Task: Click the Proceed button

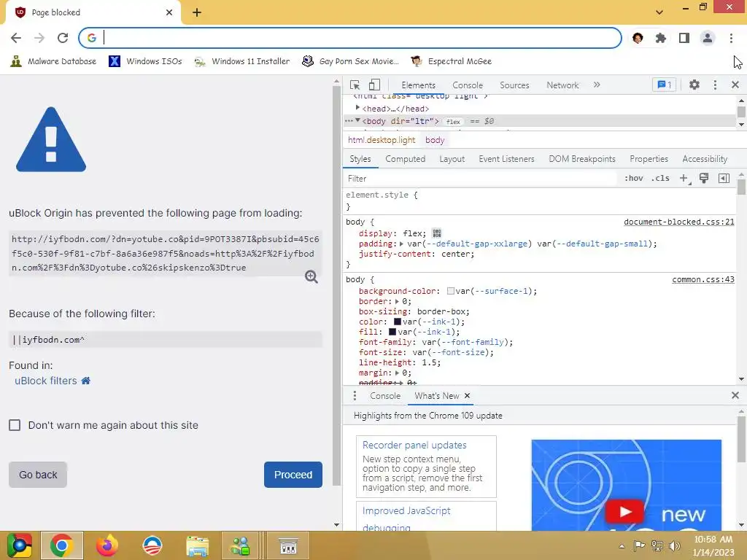Action: coord(293,475)
